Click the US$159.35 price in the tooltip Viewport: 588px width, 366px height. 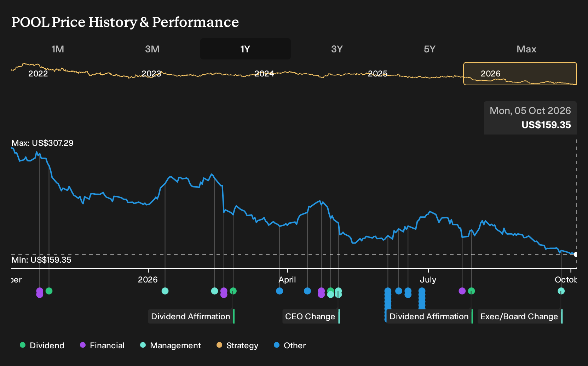click(546, 125)
